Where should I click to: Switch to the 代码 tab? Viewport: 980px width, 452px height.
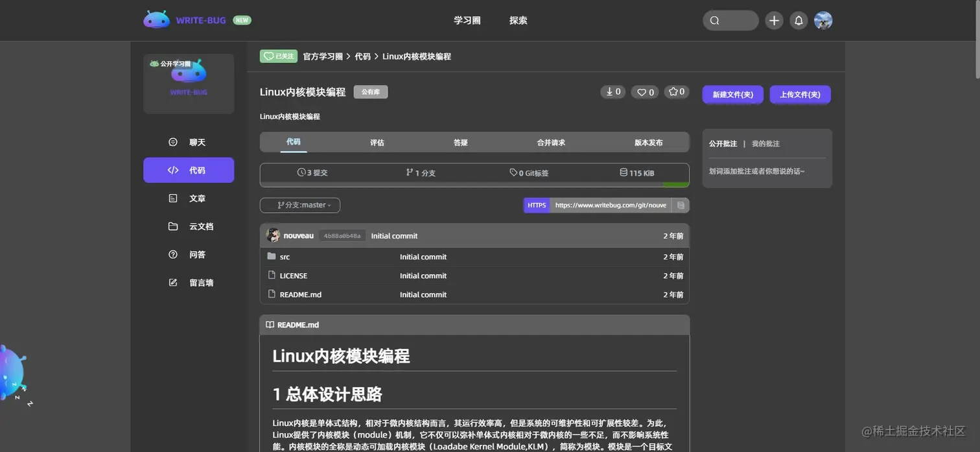294,142
